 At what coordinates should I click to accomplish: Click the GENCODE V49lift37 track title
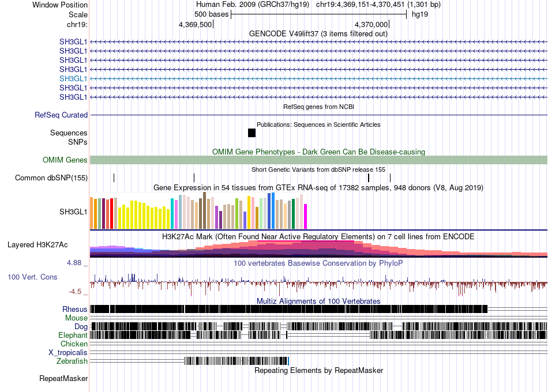318,34
